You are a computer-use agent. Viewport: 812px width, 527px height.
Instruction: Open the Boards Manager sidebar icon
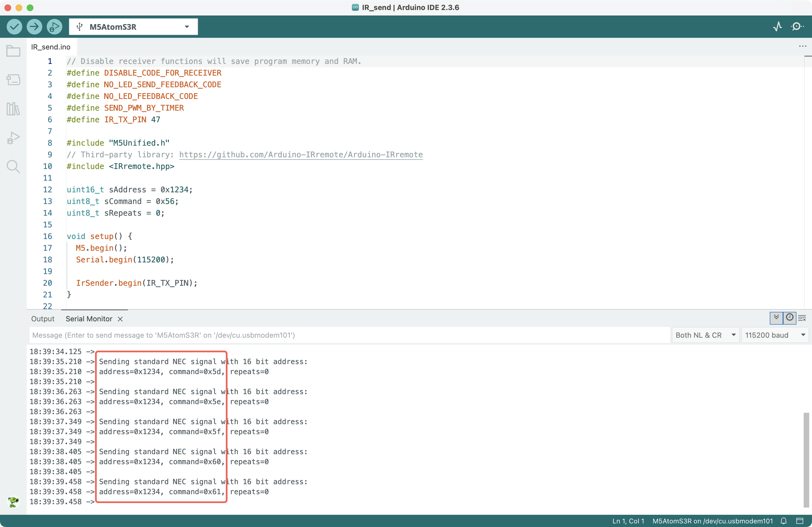13,80
